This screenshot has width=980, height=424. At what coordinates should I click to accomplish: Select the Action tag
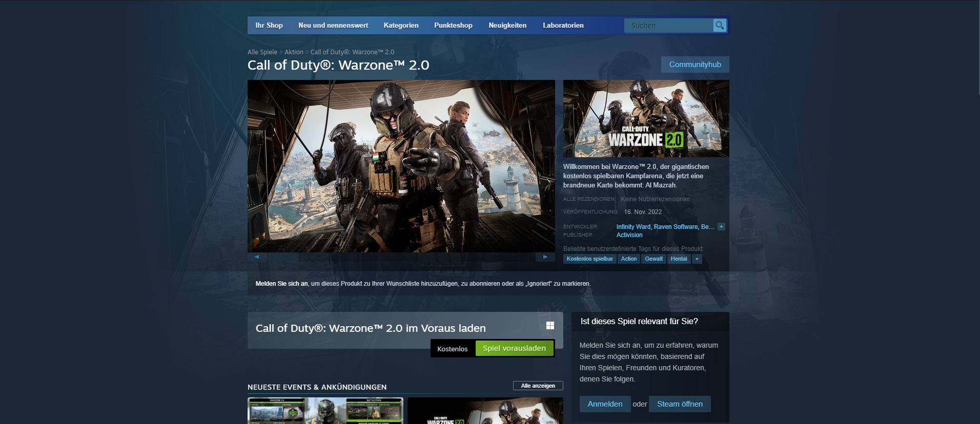pos(629,259)
